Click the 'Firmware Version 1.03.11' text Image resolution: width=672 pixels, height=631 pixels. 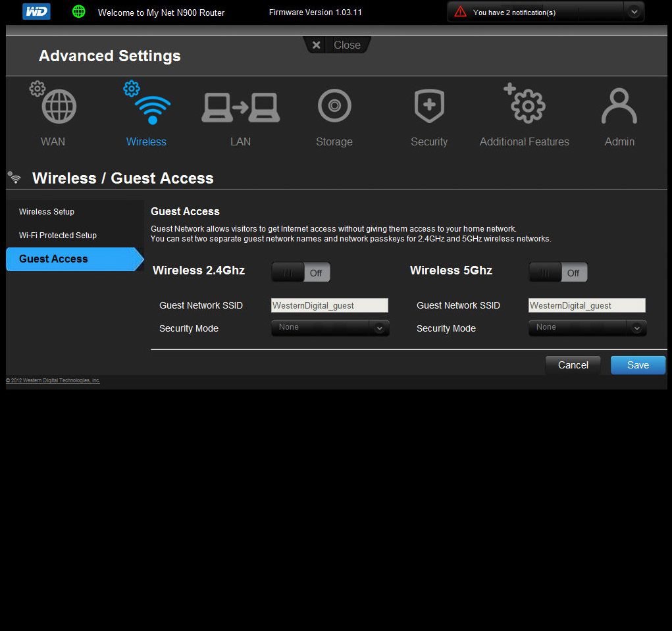pos(315,13)
